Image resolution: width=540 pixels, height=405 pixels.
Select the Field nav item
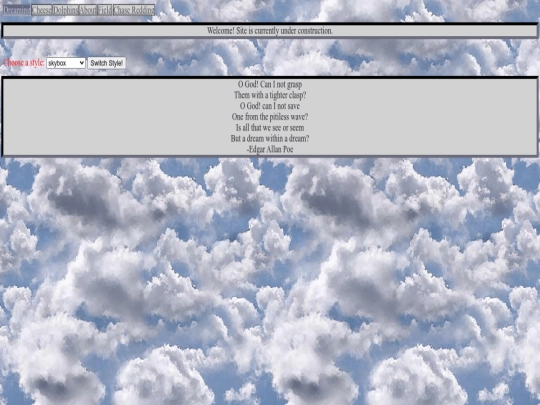(x=105, y=10)
